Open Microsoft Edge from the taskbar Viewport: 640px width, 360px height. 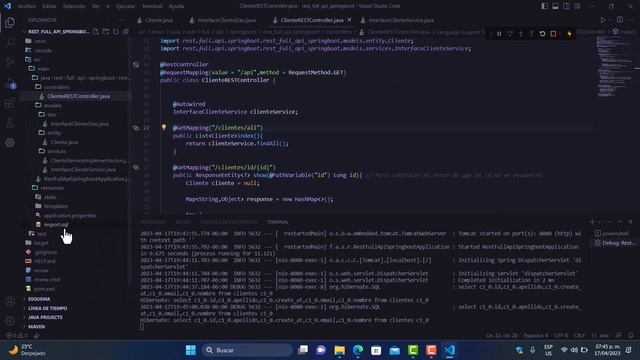coord(358,350)
